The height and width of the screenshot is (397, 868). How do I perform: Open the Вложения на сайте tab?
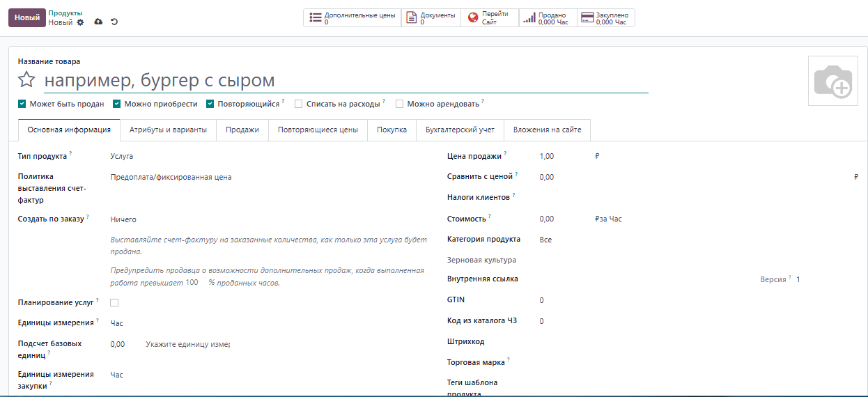click(x=548, y=130)
